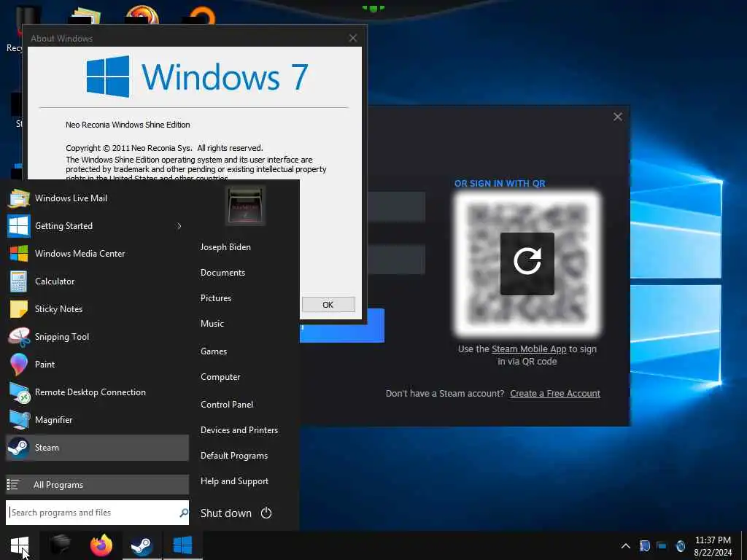Open Pictures from Start menu
The image size is (747, 560).
pyautogui.click(x=216, y=298)
